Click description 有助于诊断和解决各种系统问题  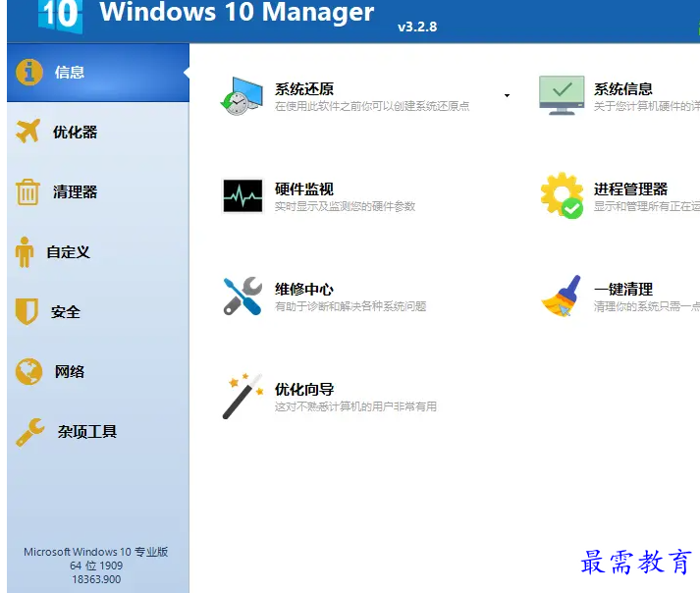pos(350,306)
